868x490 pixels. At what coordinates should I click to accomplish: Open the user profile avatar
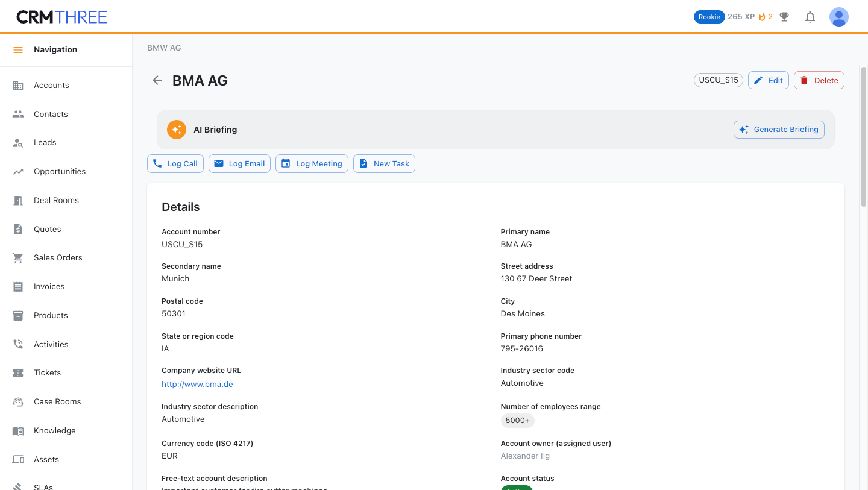click(x=839, y=17)
